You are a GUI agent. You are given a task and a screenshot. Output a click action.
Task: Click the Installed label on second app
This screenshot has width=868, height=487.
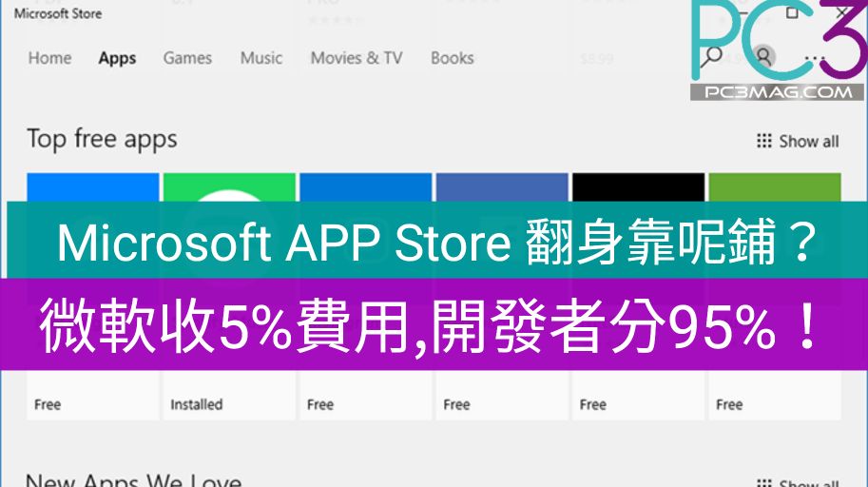pyautogui.click(x=196, y=404)
